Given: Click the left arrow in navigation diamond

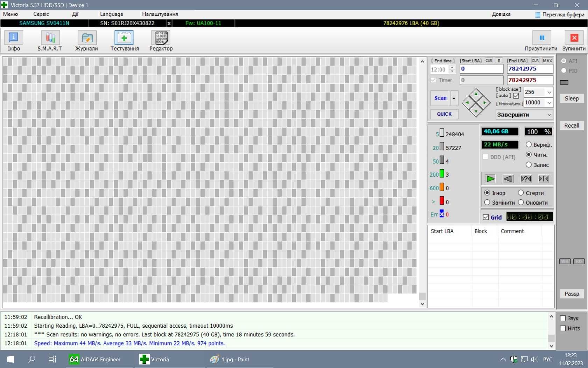Looking at the screenshot, I should [467, 103].
